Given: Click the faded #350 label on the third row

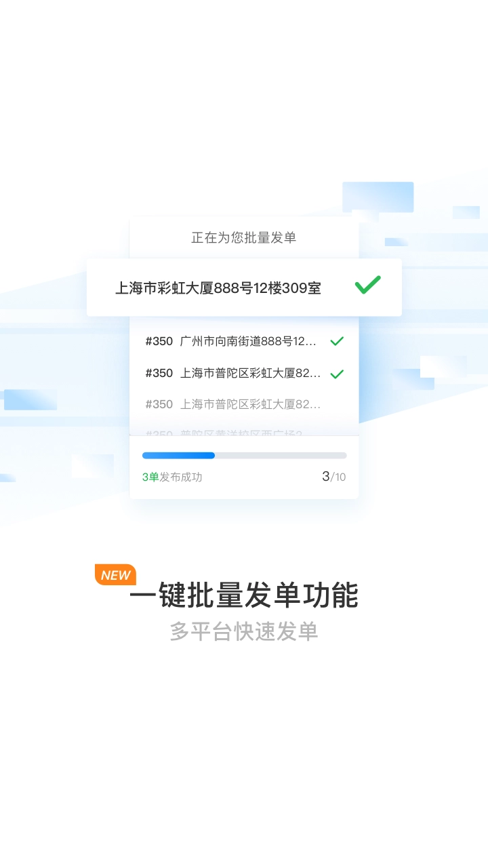Looking at the screenshot, I should [159, 404].
